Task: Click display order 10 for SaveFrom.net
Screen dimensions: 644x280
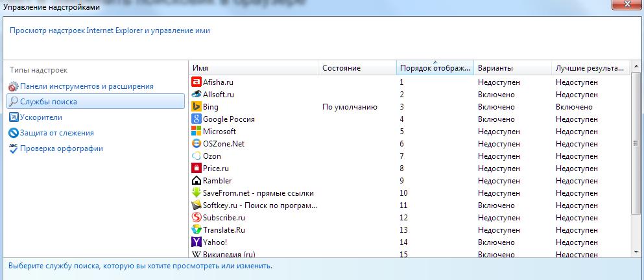Action: tap(404, 193)
